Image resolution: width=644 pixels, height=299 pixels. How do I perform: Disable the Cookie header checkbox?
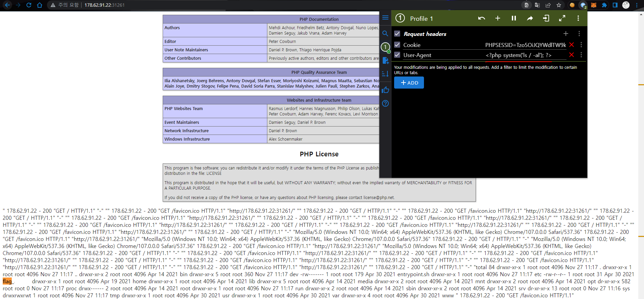pos(397,45)
